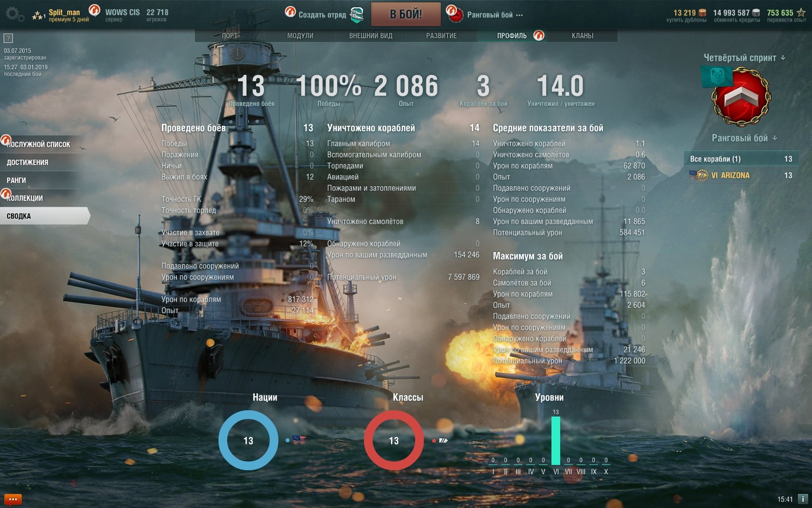
Task: Click the division ship badge icon
Action: [x=357, y=15]
